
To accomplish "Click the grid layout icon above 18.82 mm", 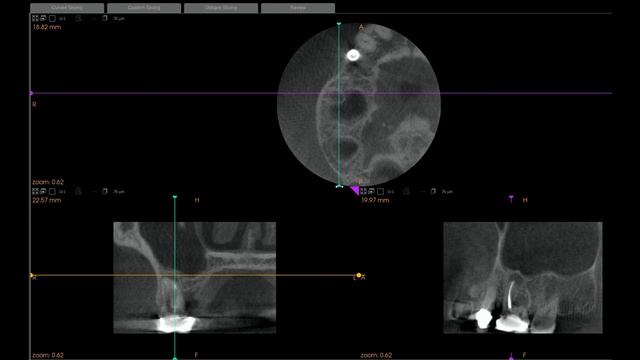I will 36,18.
